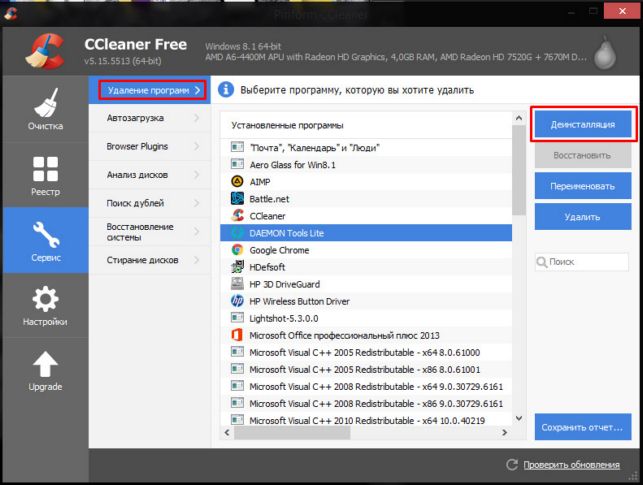This screenshot has height=485, width=643.
Task: Click the Google Chrome icon
Action: 237,250
